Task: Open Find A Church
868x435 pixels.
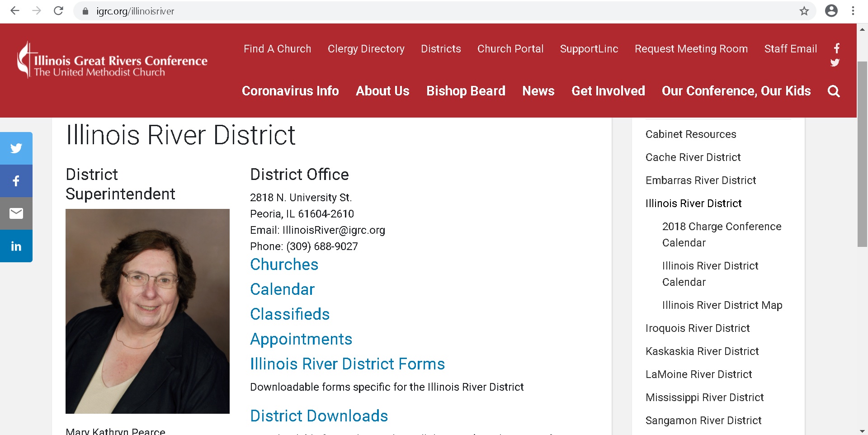Action: point(277,49)
